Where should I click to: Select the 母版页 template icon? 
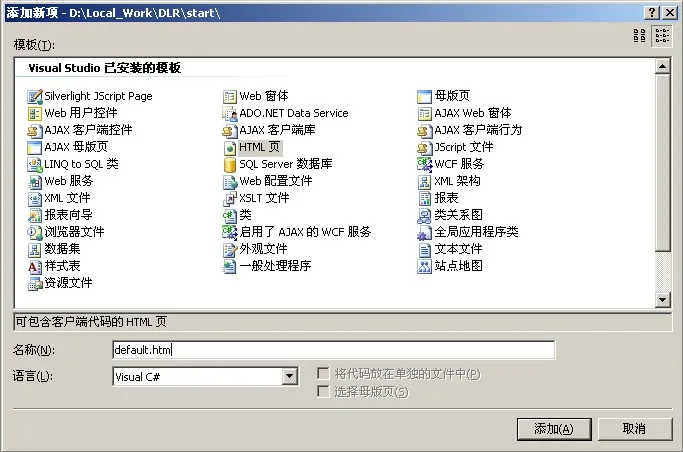pos(424,96)
